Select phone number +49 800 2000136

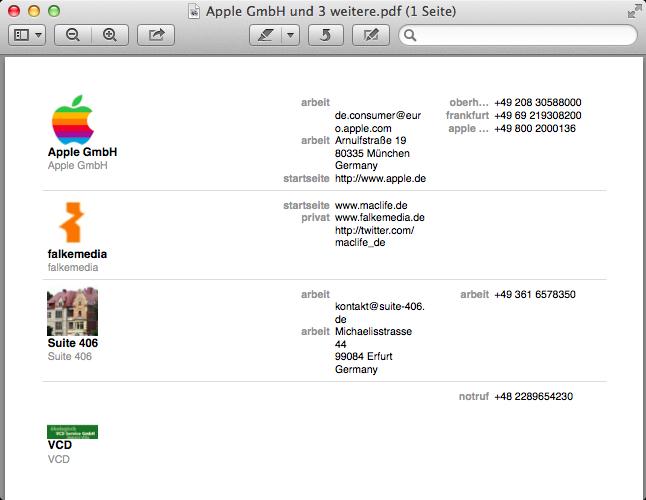pyautogui.click(x=535, y=129)
